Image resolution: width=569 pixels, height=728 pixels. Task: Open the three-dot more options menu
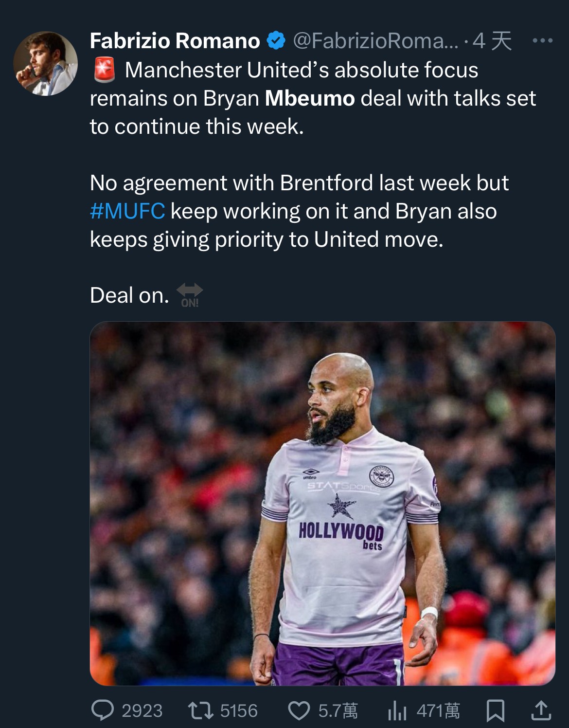point(542,41)
